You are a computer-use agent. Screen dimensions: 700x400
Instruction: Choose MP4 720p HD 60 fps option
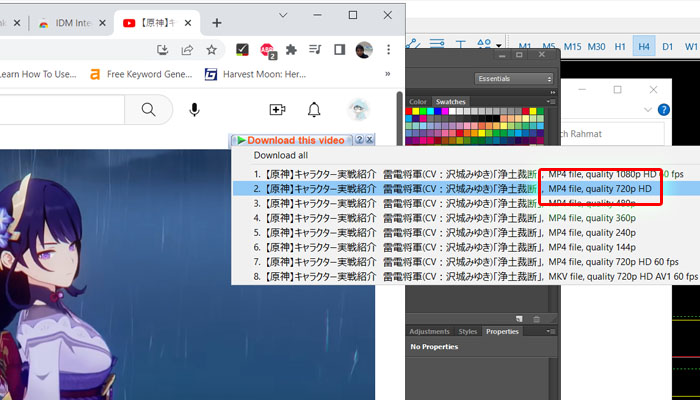[466, 262]
